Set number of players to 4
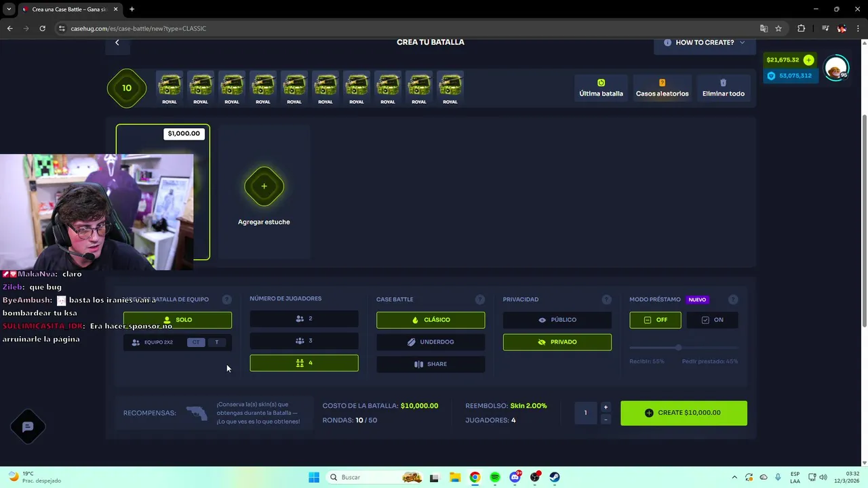The image size is (868, 488). click(x=304, y=363)
